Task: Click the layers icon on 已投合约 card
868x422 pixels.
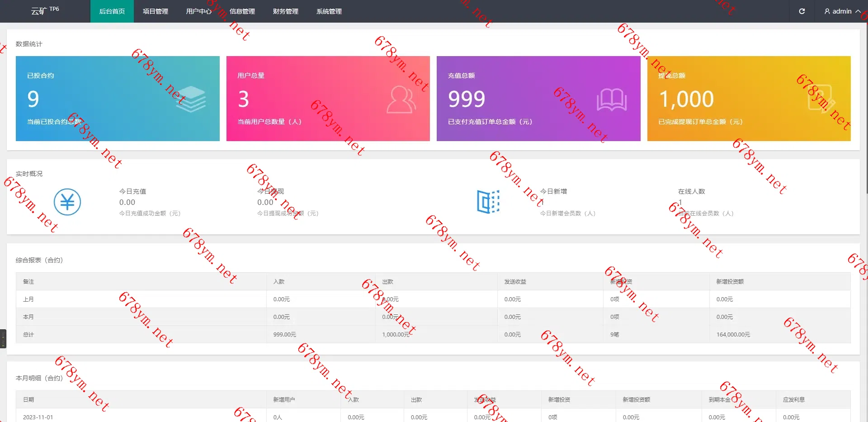Action: (x=191, y=99)
